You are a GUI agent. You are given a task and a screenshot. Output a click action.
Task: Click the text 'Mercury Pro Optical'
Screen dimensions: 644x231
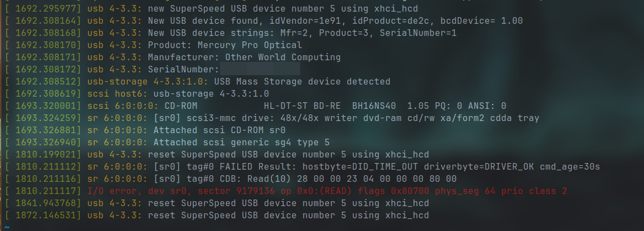pyautogui.click(x=250, y=45)
